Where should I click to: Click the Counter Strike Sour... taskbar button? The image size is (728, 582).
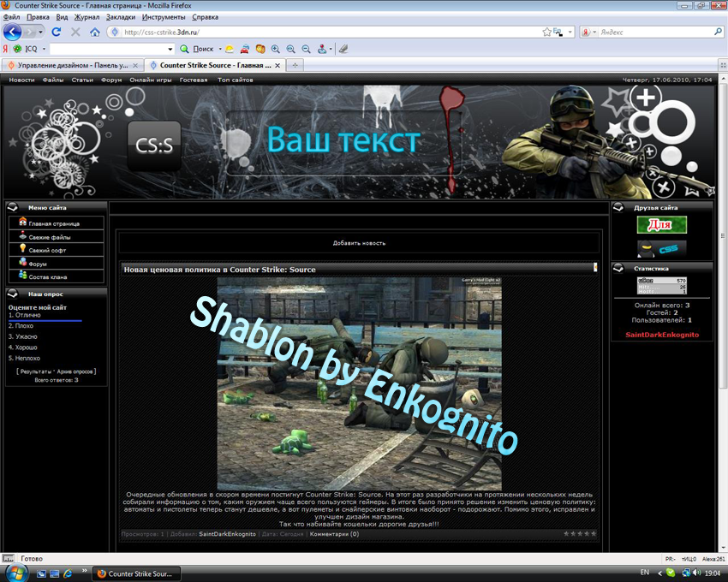136,573
